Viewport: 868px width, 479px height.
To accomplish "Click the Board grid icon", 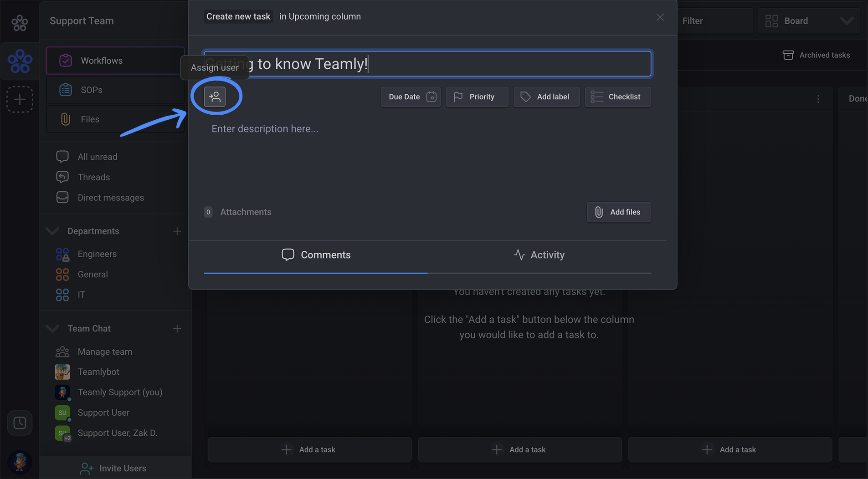I will (x=771, y=21).
